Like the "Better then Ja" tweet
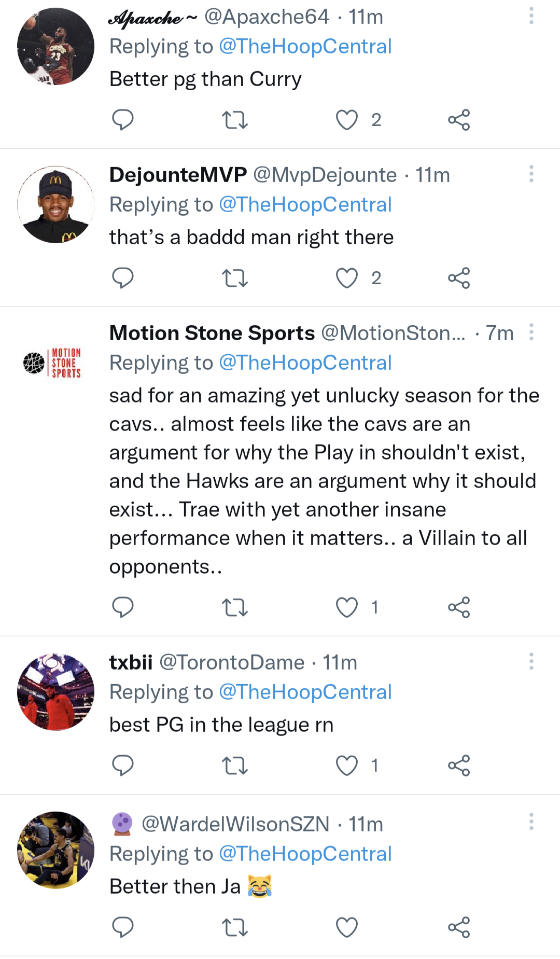This screenshot has height=959, width=560. (x=347, y=927)
